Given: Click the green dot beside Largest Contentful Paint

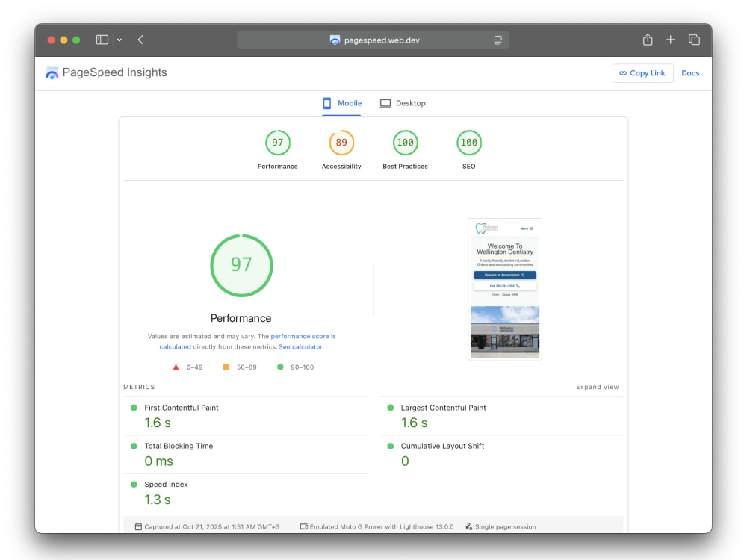Looking at the screenshot, I should (x=391, y=408).
